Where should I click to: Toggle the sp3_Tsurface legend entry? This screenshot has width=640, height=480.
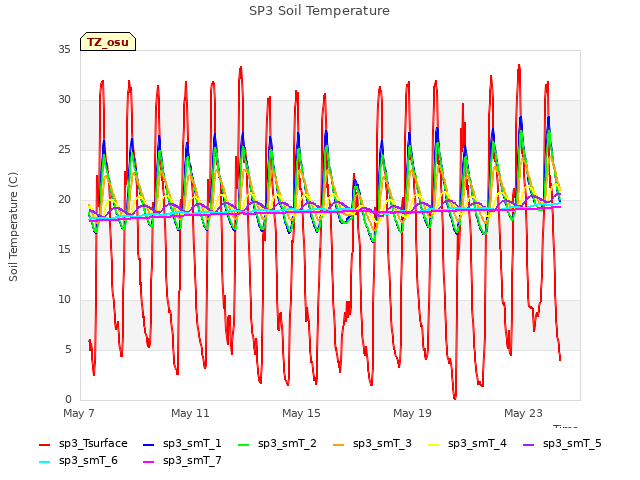pyautogui.click(x=83, y=444)
